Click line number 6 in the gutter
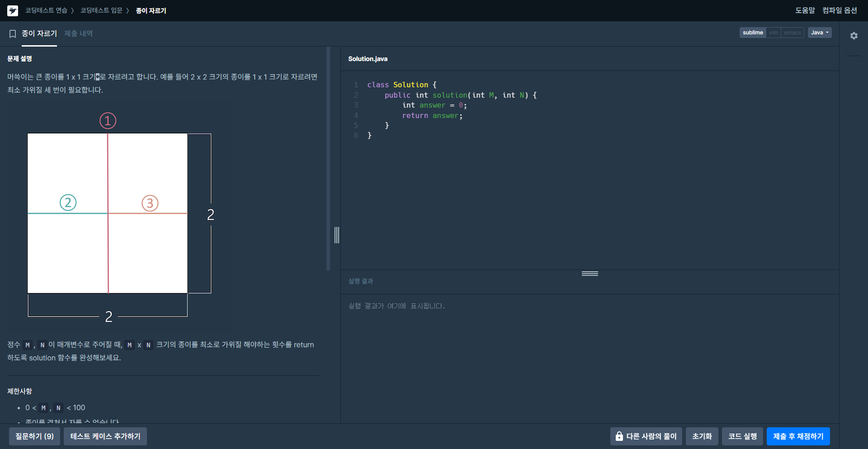Screen dimensions: 868x449 pyautogui.click(x=356, y=136)
